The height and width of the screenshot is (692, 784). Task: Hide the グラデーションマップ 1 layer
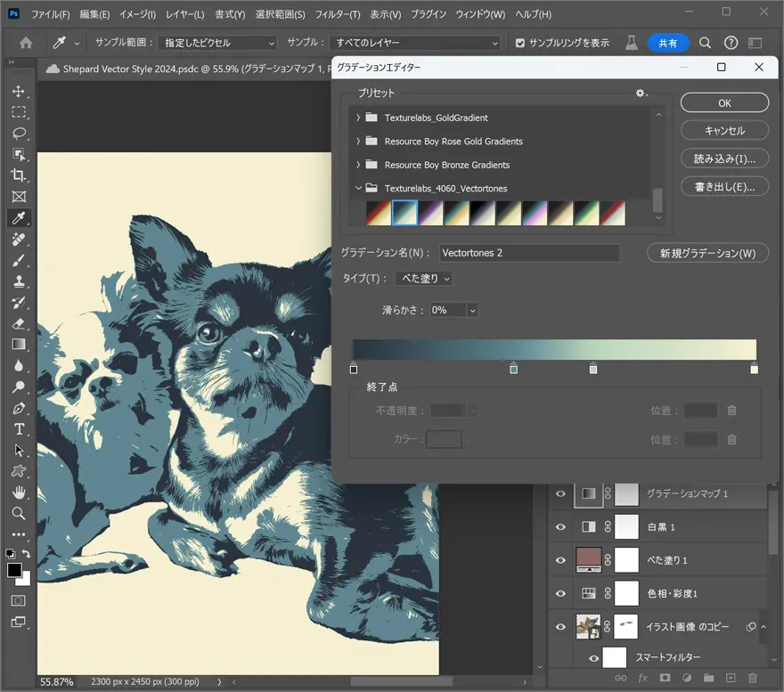pyautogui.click(x=560, y=493)
